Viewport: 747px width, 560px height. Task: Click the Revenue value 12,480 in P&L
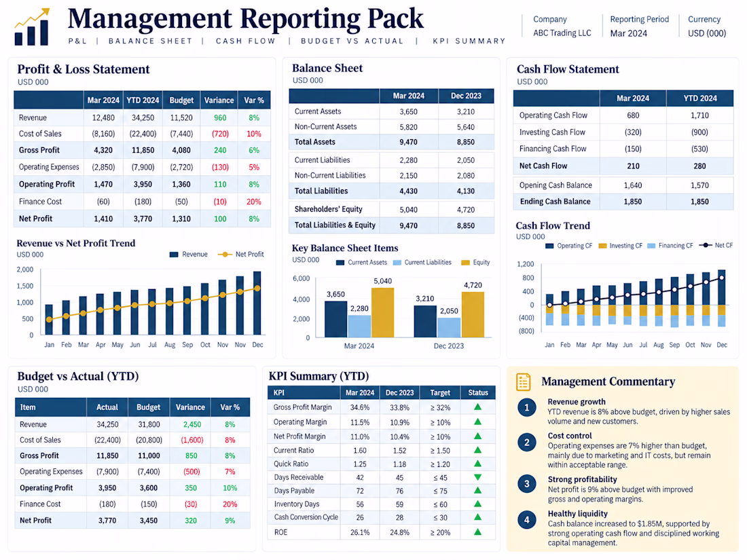pos(103,117)
